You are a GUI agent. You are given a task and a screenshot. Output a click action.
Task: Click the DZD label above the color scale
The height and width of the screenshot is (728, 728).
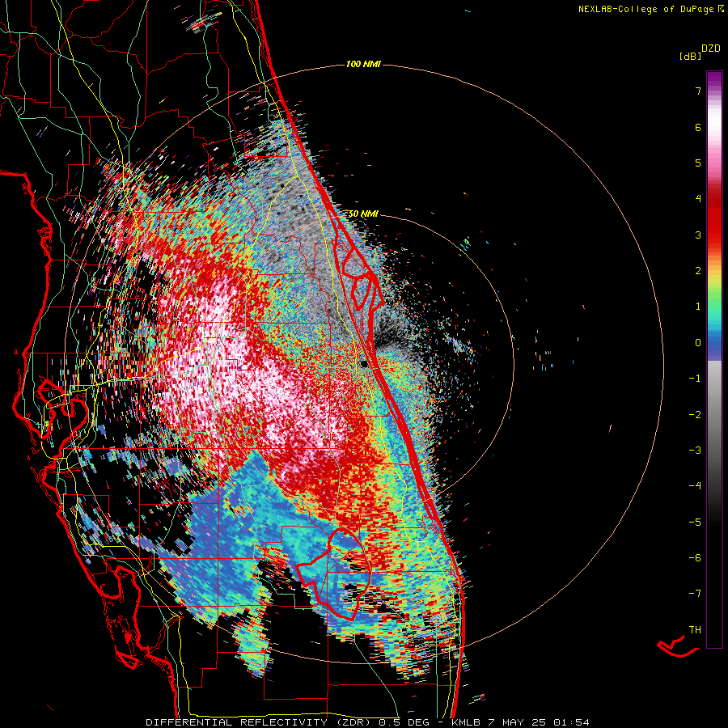coord(711,49)
